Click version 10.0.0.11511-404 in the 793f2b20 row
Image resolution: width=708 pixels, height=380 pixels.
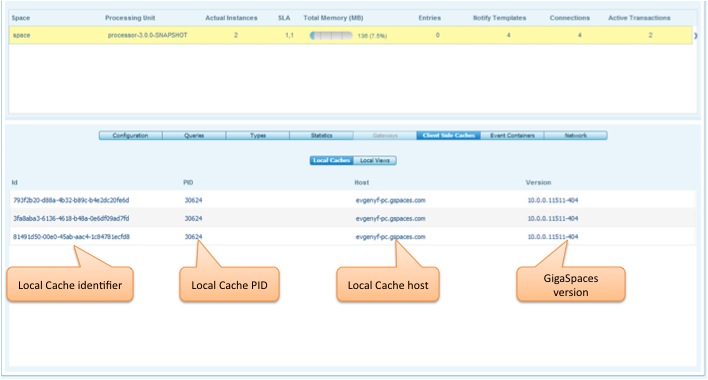pyautogui.click(x=553, y=200)
